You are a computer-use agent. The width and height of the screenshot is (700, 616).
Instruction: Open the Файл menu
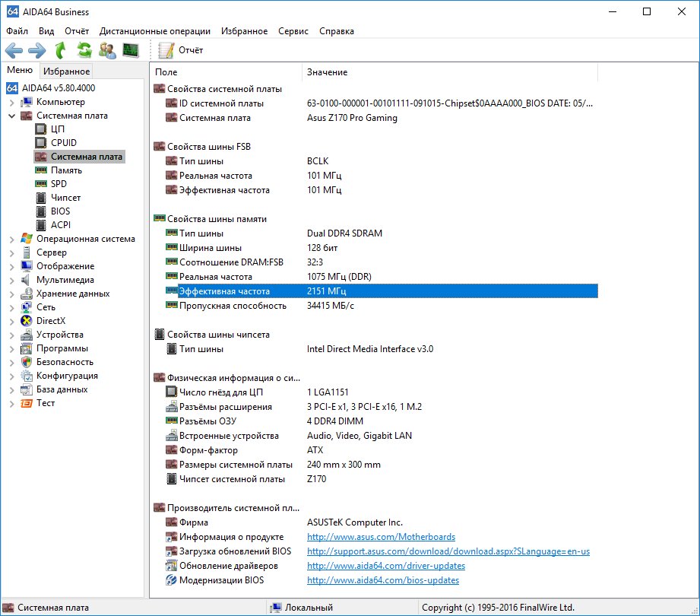17,31
